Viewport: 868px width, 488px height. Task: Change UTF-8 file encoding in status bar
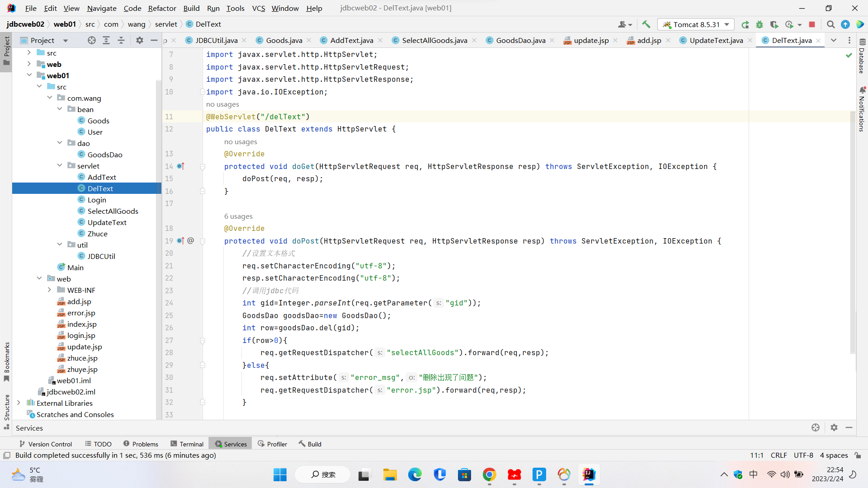coord(803,455)
